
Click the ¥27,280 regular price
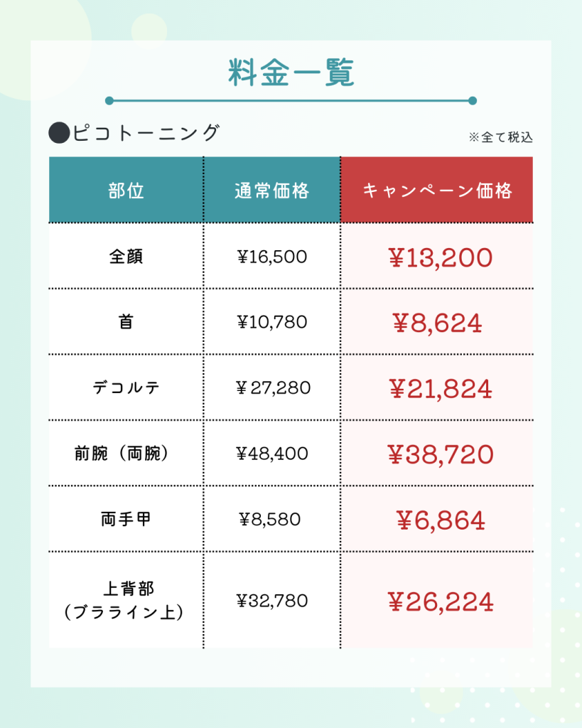pyautogui.click(x=273, y=387)
